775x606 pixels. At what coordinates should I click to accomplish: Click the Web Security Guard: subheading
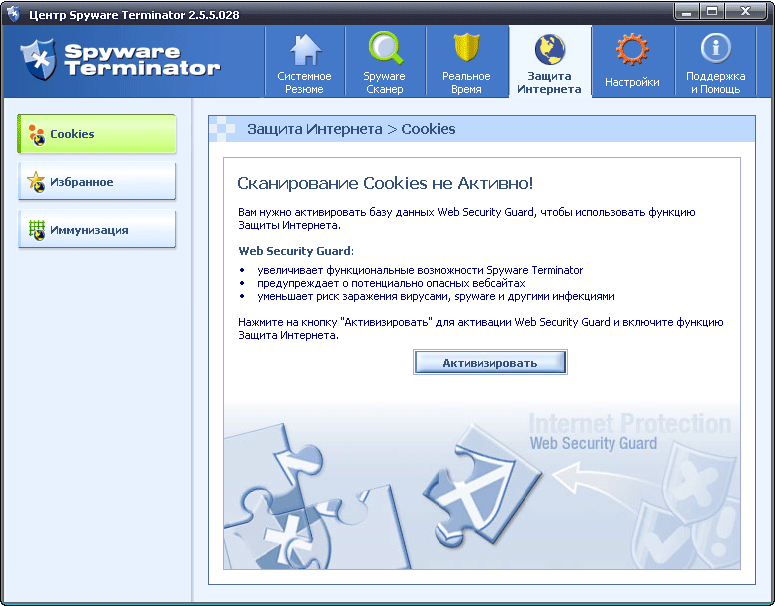click(x=296, y=251)
